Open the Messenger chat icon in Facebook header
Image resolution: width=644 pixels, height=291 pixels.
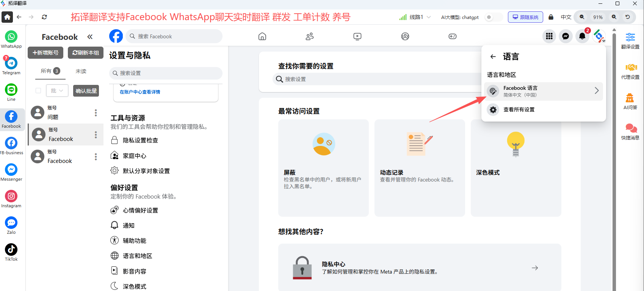click(566, 36)
